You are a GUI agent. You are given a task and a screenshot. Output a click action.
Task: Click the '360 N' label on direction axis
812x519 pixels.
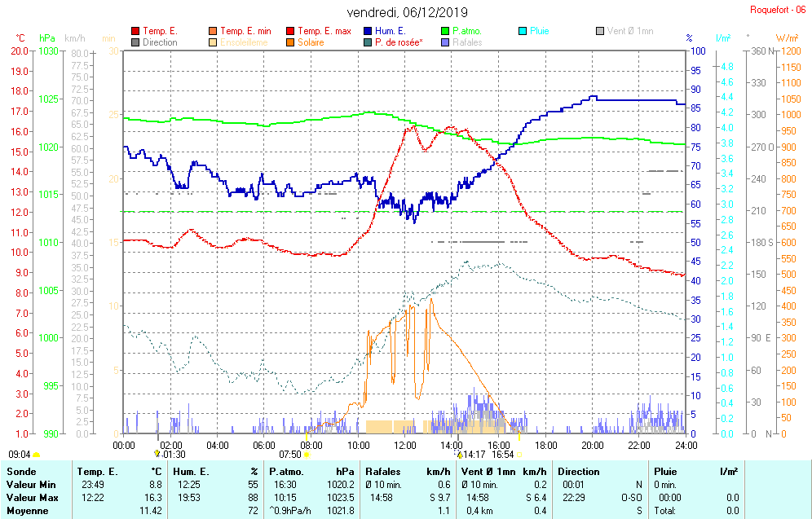click(x=762, y=51)
